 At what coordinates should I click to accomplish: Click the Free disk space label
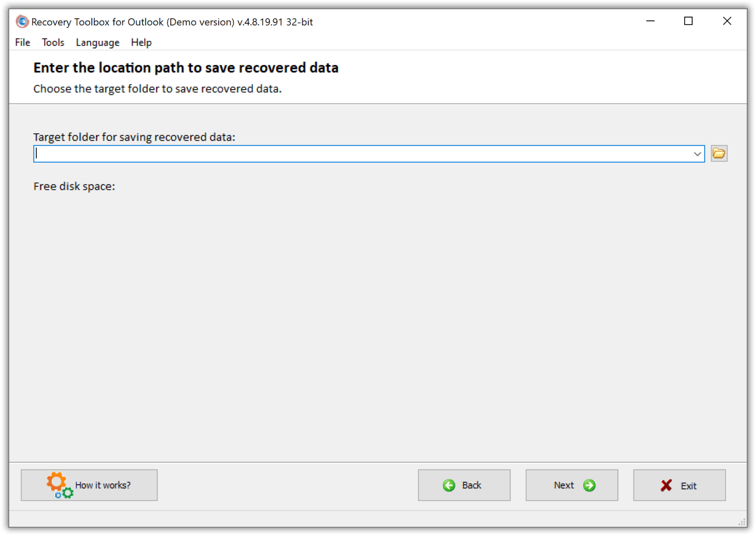[74, 186]
